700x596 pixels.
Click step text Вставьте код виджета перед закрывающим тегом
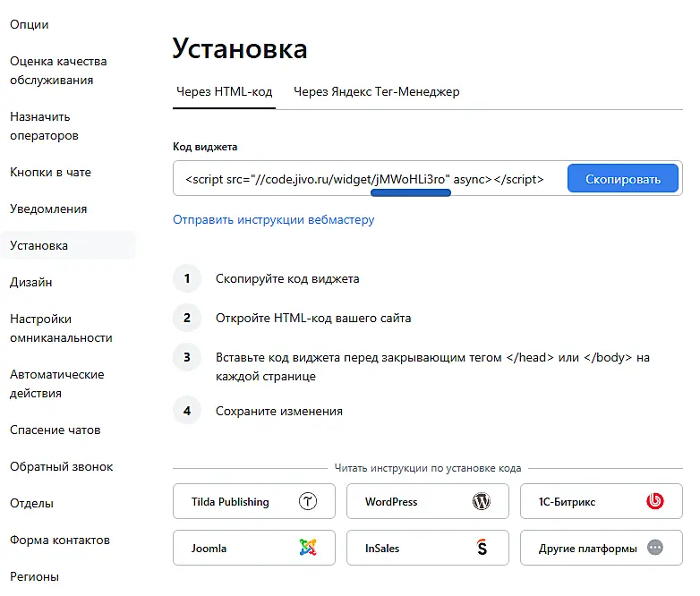[358, 358]
